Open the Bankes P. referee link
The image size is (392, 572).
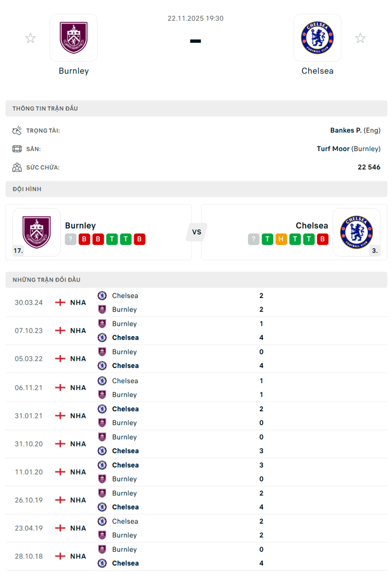347,130
